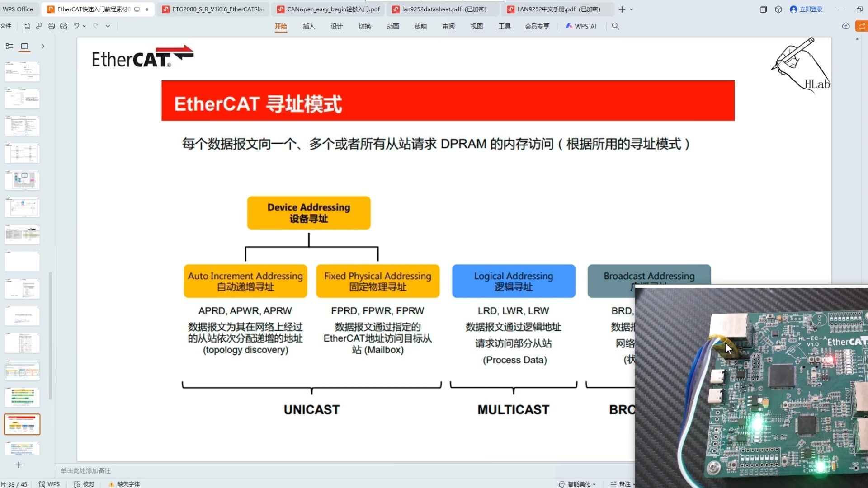Viewport: 868px width, 488px height.
Task: Switch to CANopen_easy_begin轻松入门.pdf tab
Action: pos(329,9)
